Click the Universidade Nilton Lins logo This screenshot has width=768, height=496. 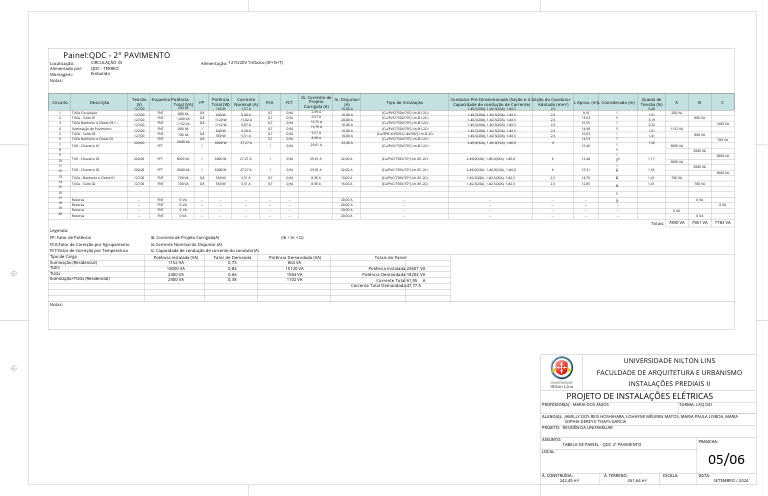click(562, 372)
